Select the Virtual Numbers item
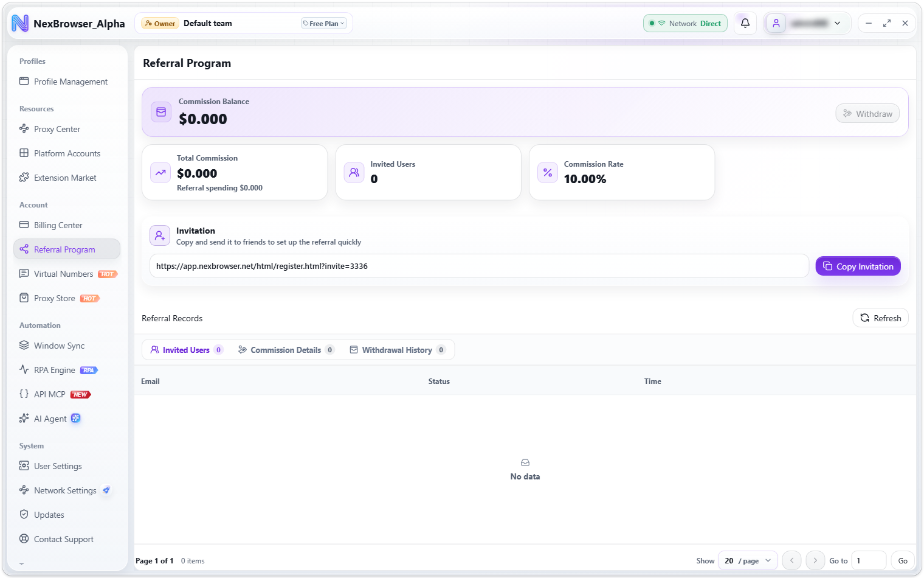The height and width of the screenshot is (578, 924). (67, 274)
